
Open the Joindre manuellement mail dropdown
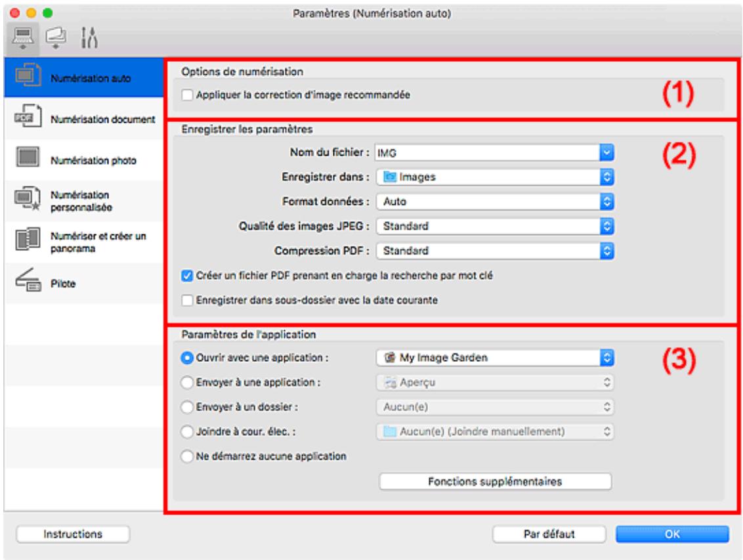pos(495,431)
